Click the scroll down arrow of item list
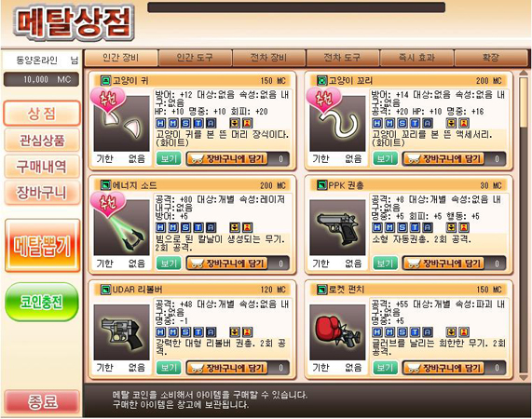Viewport: 532px width, 419px height. (524, 377)
